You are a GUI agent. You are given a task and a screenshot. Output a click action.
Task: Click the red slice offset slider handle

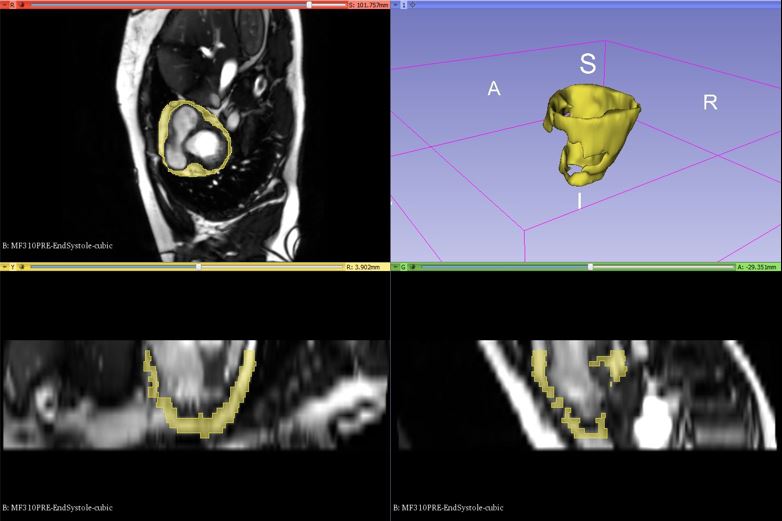[309, 4]
